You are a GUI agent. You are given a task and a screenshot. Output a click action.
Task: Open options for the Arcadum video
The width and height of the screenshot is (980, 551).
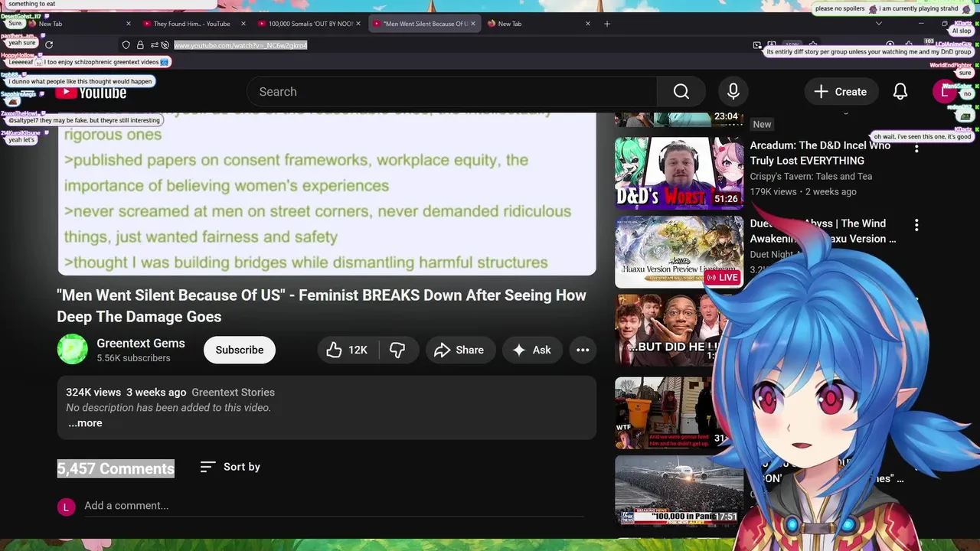tap(916, 147)
